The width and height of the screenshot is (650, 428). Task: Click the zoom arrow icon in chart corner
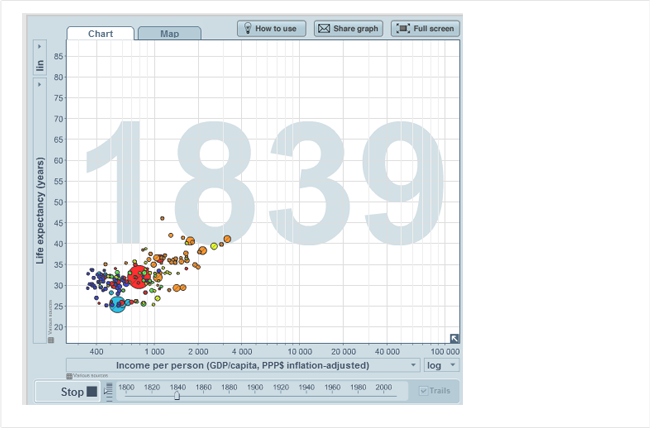tap(454, 338)
